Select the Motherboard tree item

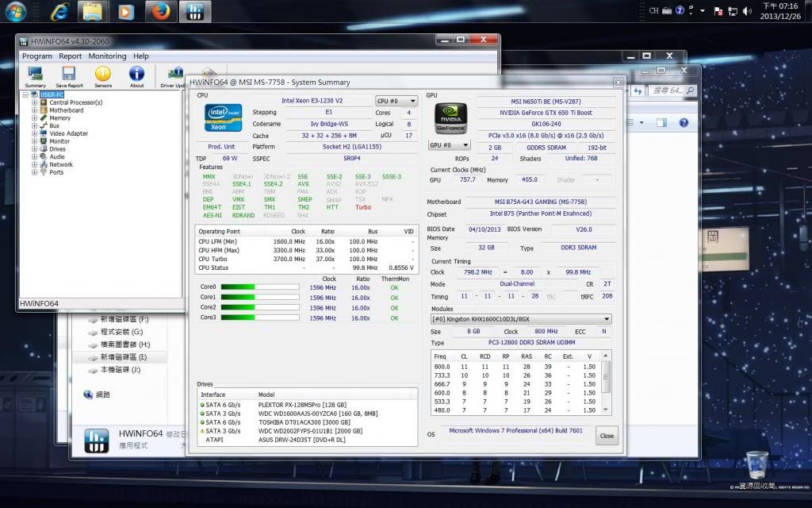[x=66, y=110]
